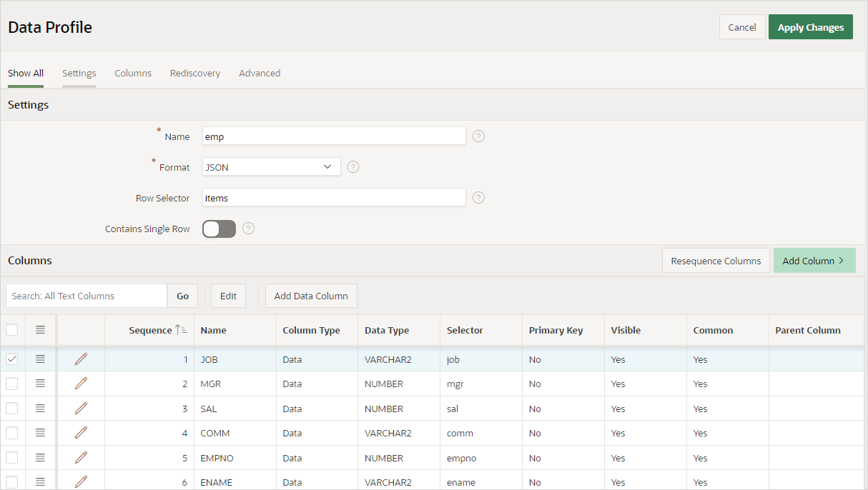868x490 pixels.
Task: Select the 'sal' selector cell
Action: click(481, 409)
